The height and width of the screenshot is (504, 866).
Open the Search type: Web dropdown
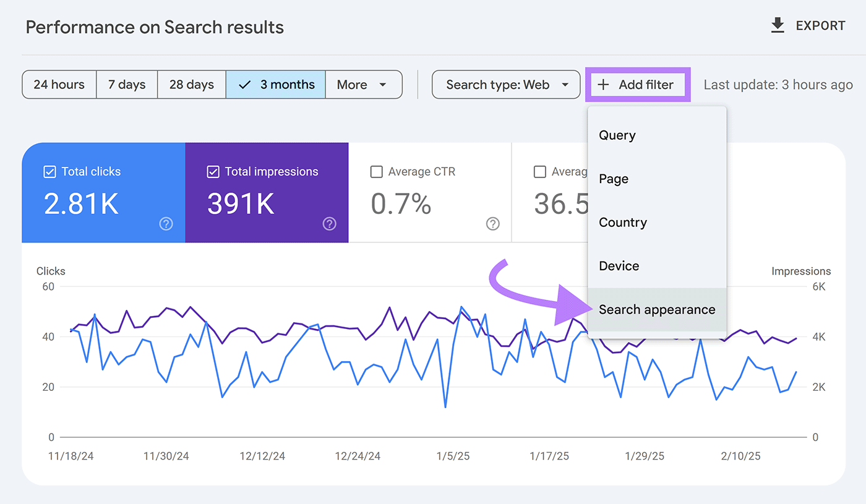pos(505,85)
